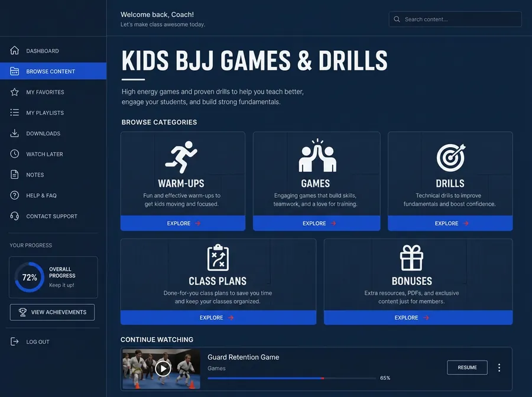
Task: Play the Guard Retention Game thumbnail
Action: pyautogui.click(x=161, y=369)
